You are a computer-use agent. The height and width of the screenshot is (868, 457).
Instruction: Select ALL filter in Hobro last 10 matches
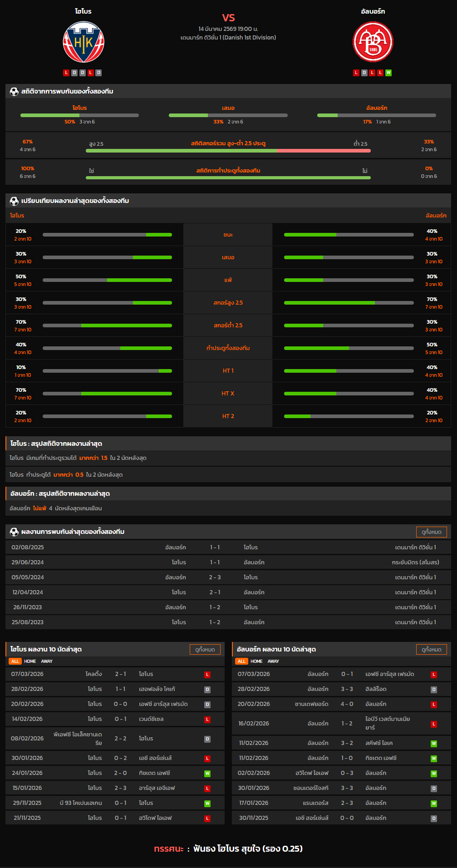15,661
